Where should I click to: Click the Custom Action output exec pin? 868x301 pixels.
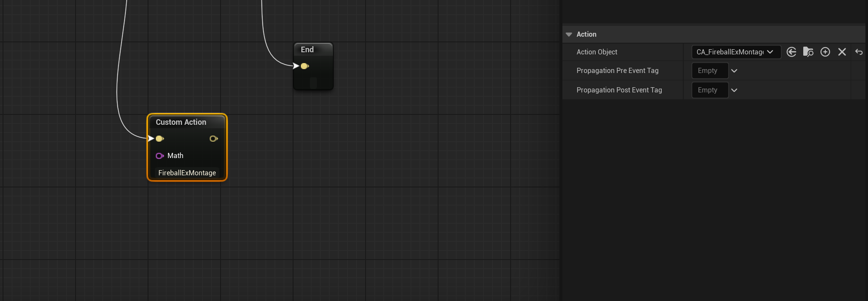[214, 139]
